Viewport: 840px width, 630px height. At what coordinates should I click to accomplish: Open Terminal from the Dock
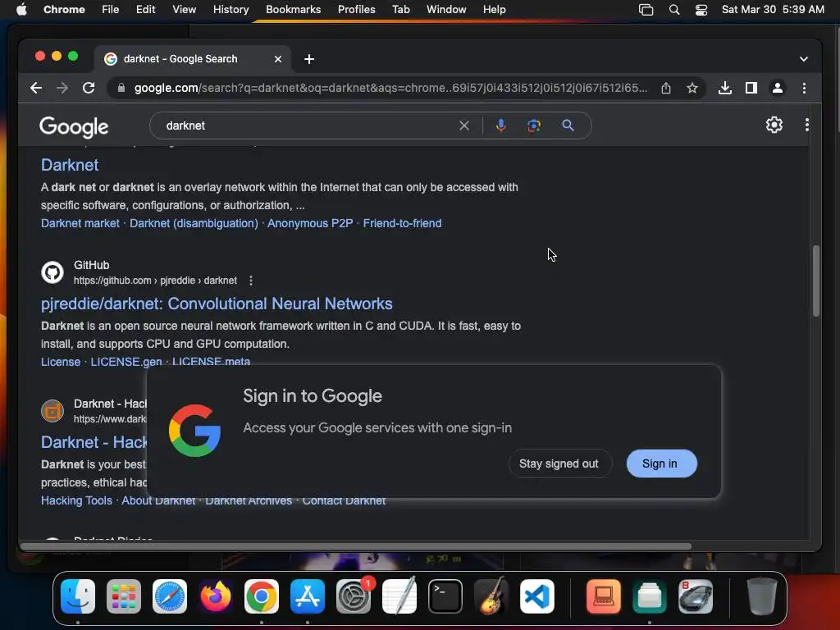445,596
